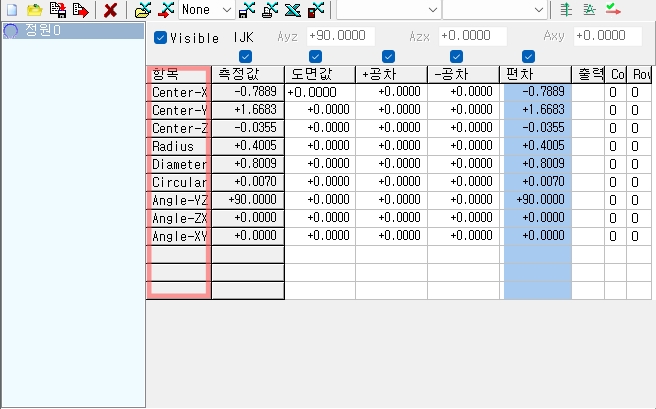Click the 편차 column header
Image resolution: width=656 pixels, height=409 pixels.
click(536, 74)
